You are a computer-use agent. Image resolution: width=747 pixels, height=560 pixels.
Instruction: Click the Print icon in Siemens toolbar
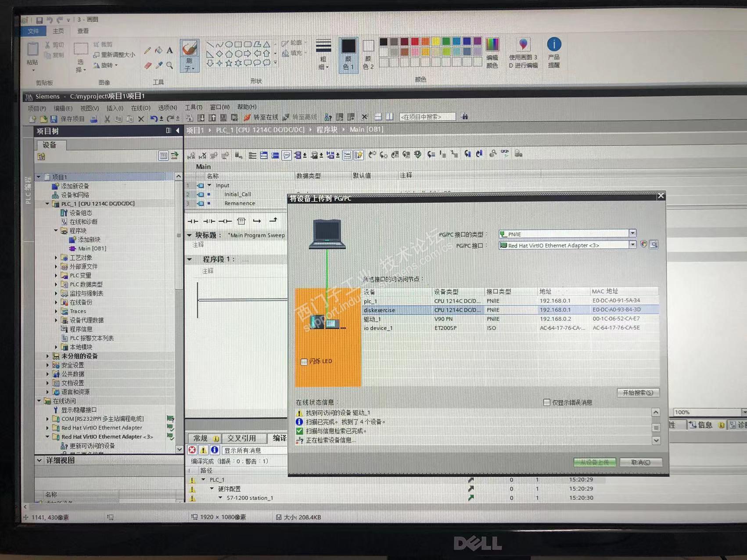[93, 119]
